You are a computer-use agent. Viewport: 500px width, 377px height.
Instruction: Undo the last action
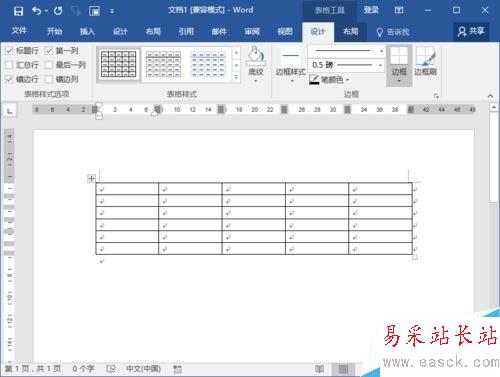tap(37, 11)
